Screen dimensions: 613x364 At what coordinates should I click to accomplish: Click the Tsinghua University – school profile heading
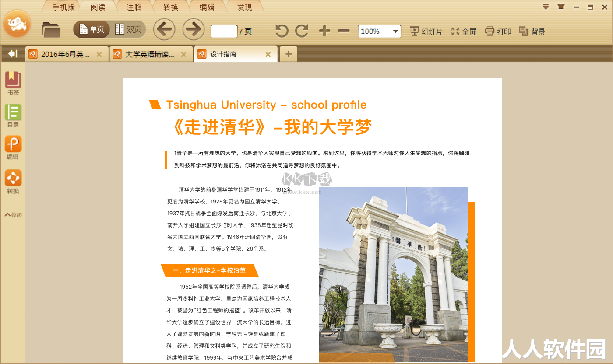pyautogui.click(x=266, y=105)
